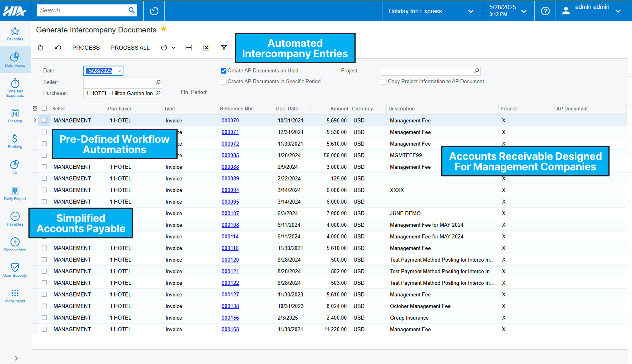Viewport: 632px width, 364px height.
Task: Open More Items in sidebar
Action: tap(15, 296)
